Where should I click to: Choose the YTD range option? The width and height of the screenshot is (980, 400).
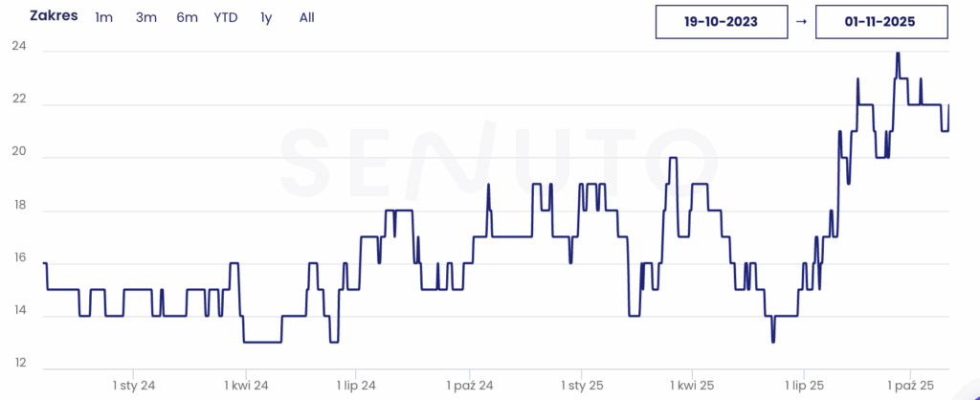pos(226,18)
